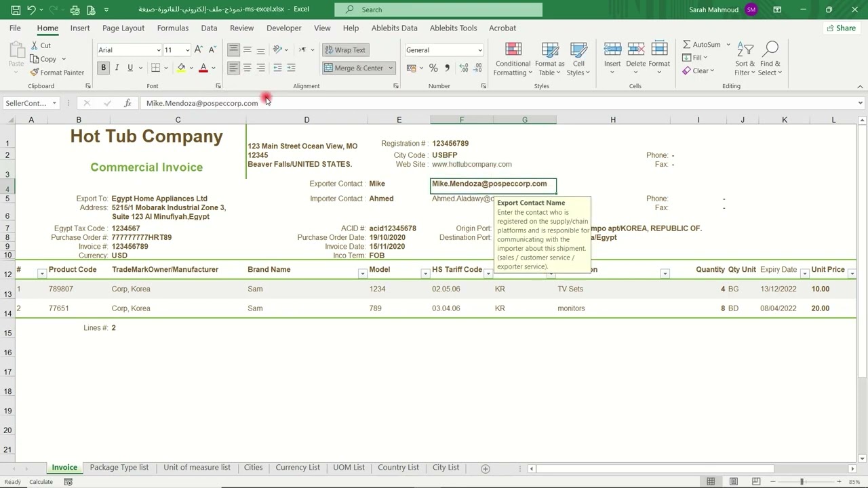Select the Format Painter tool
Image resolution: width=868 pixels, height=488 pixels.
point(57,73)
